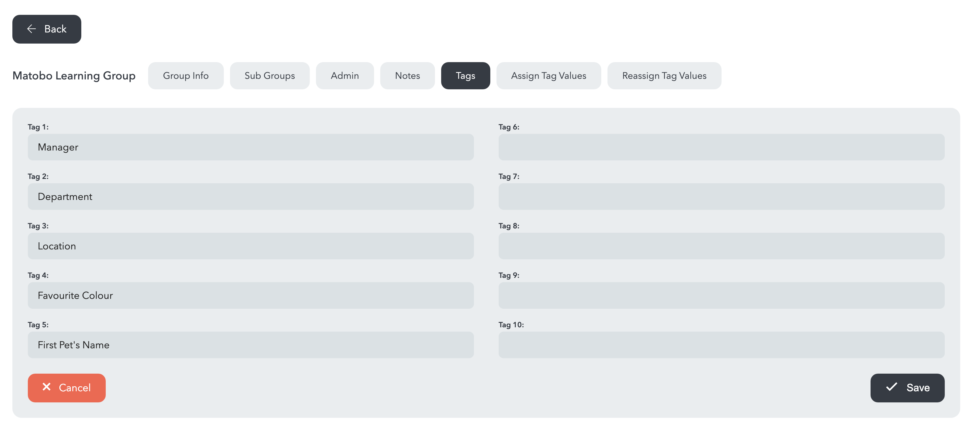
Task: Click the Matobo Learning Group title
Action: (x=74, y=76)
